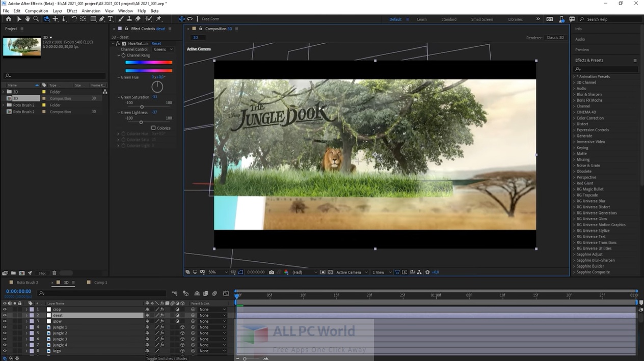Select the Orbit camera tool
Viewport: 644px width, 361px height.
[x=46, y=19]
